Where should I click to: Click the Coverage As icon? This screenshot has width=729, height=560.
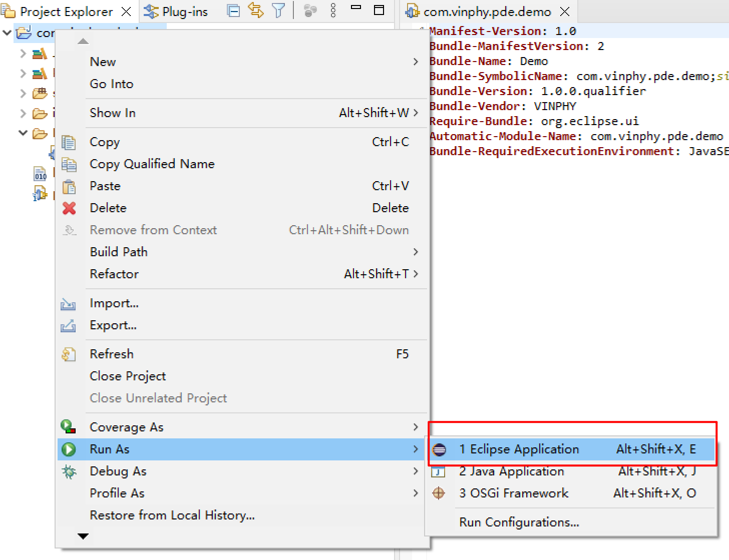pos(68,427)
